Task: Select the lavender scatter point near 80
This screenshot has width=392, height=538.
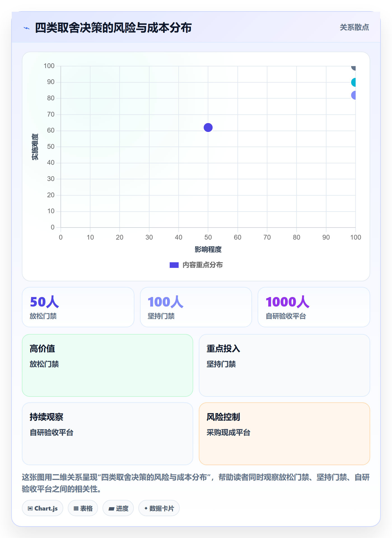Action: (x=353, y=95)
